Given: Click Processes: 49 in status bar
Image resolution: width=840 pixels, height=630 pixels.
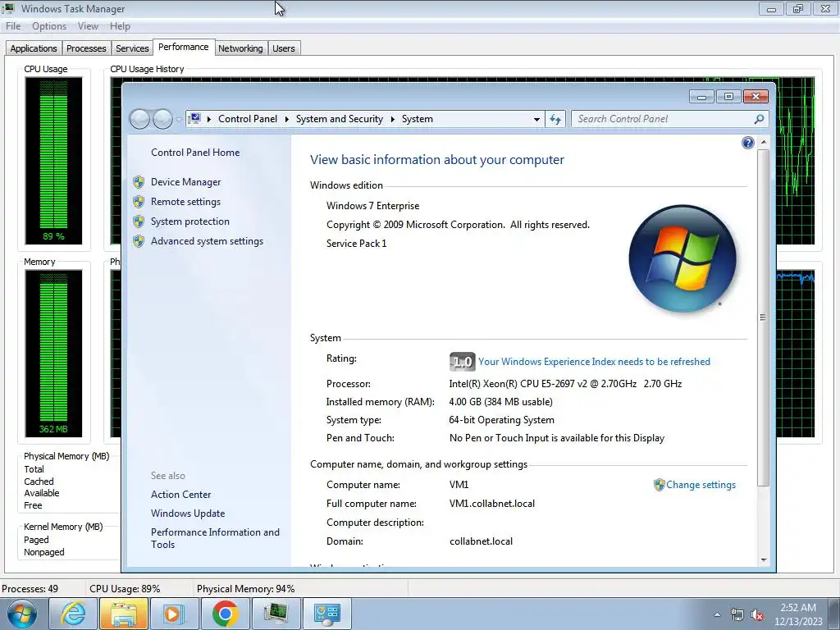Looking at the screenshot, I should (x=30, y=589).
